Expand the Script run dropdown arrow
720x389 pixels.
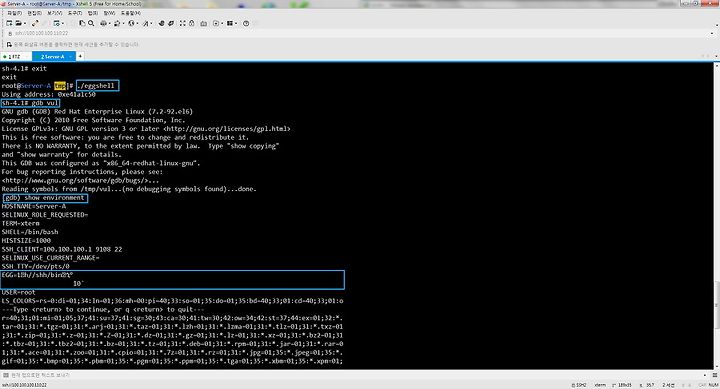click(222, 23)
